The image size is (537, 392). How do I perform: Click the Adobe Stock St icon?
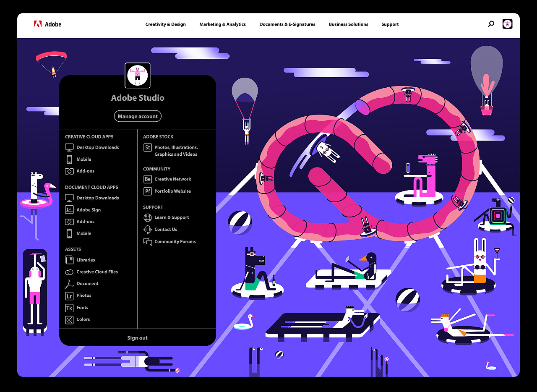(x=147, y=147)
